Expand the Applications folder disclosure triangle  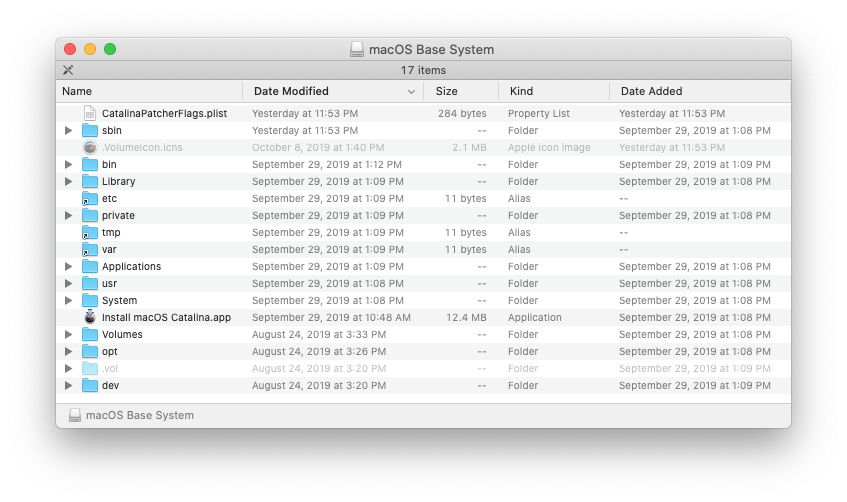[x=69, y=266]
